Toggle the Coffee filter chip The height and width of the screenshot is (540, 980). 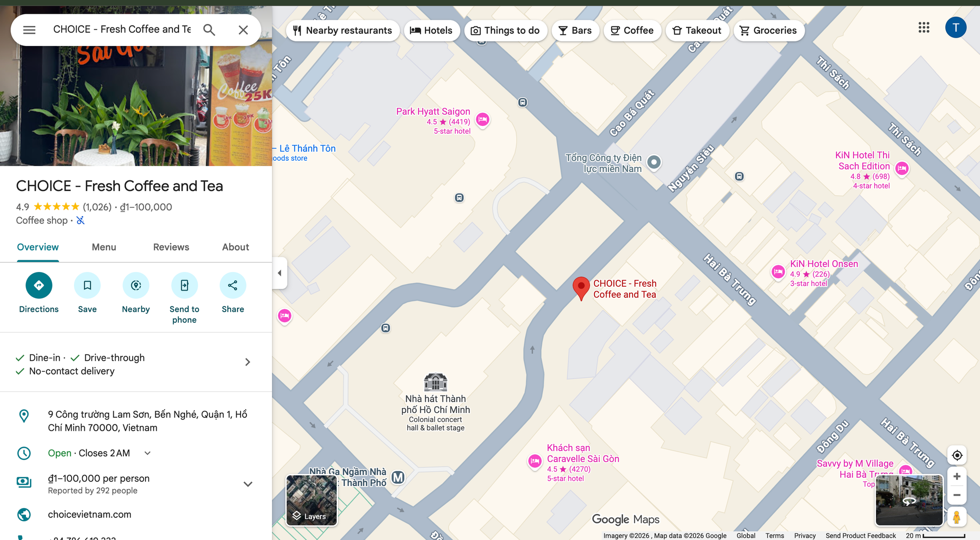(x=632, y=30)
